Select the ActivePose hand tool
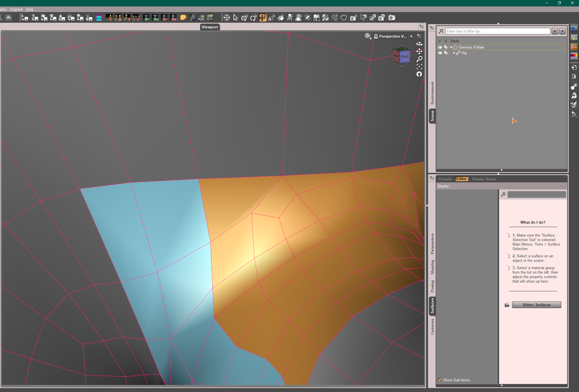The width and height of the screenshot is (579, 392). coord(343,17)
